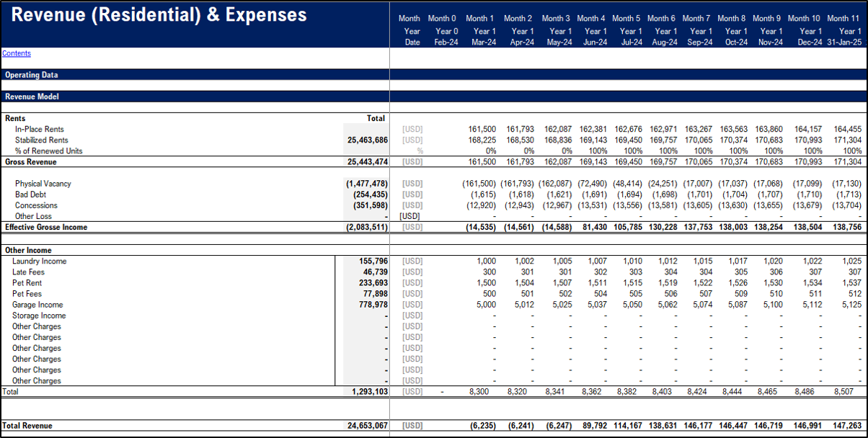
Task: Open the Contents hyperlink
Action: 16,53
